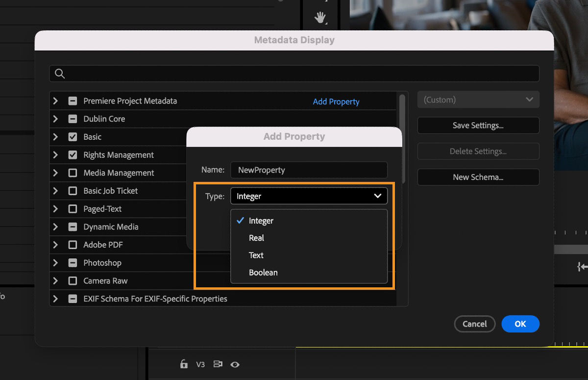This screenshot has height=380, width=588.
Task: Toggle Sync Lock on track V3
Action: tap(217, 364)
